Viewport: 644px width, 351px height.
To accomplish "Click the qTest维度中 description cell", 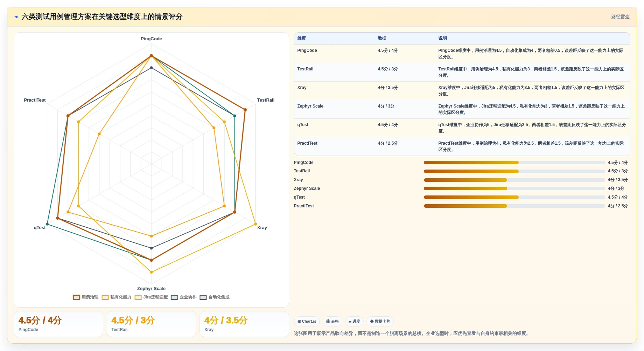I will (x=532, y=128).
